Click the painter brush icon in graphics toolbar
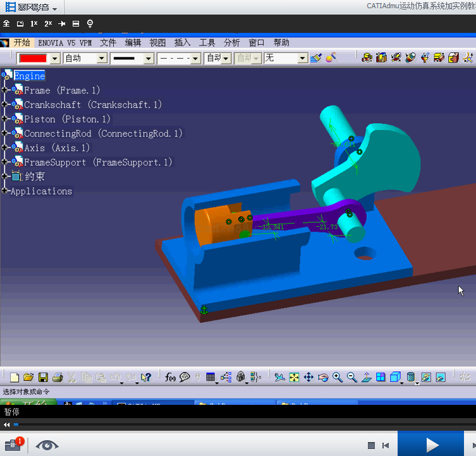The image size is (476, 456). tap(316, 57)
